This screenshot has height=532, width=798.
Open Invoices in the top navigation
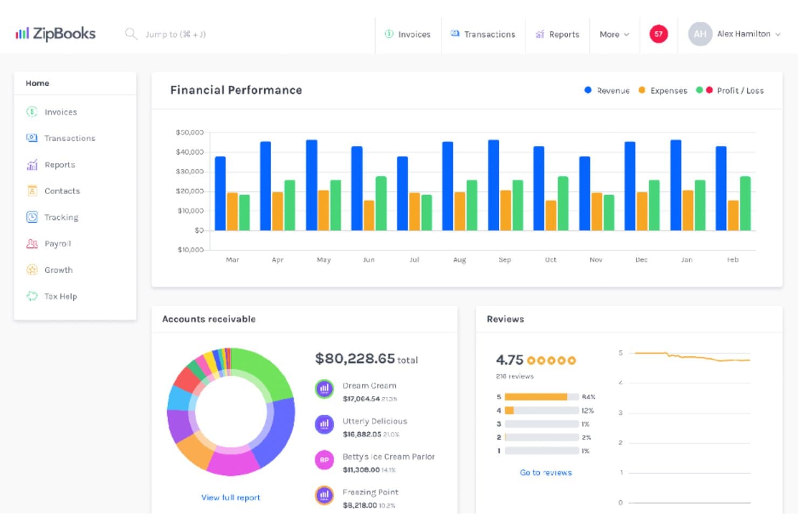pyautogui.click(x=408, y=34)
